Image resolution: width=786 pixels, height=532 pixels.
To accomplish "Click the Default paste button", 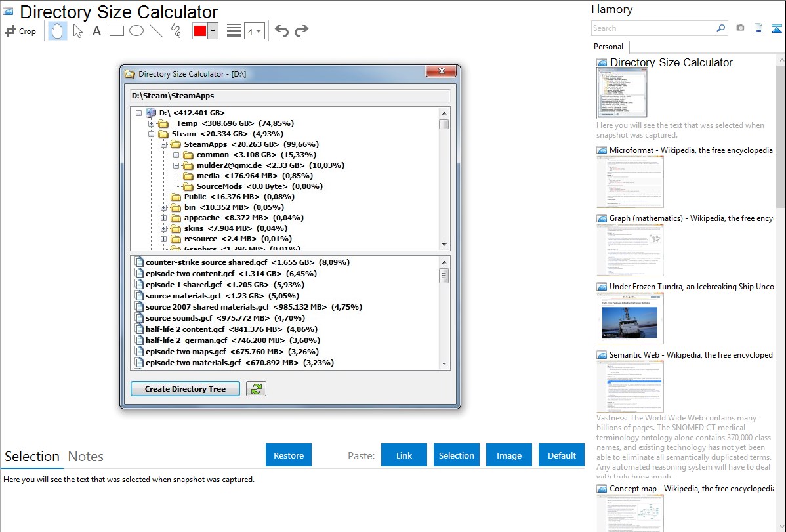I will click(x=562, y=455).
